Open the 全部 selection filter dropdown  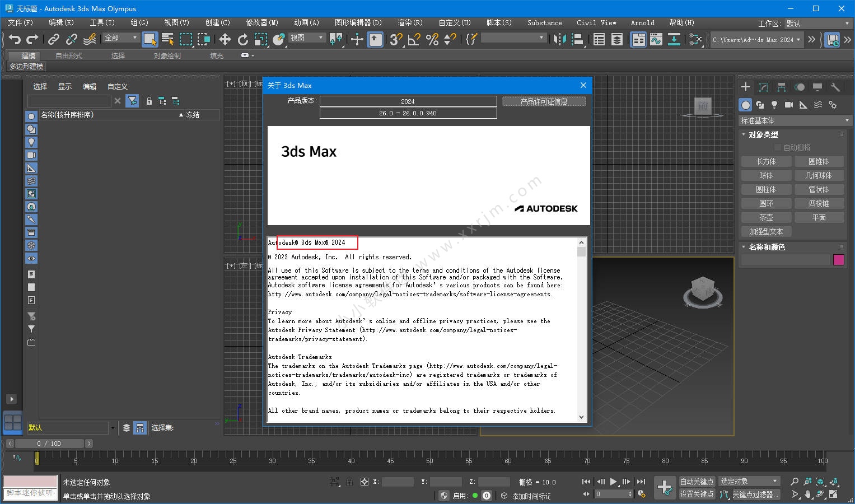[x=121, y=38]
